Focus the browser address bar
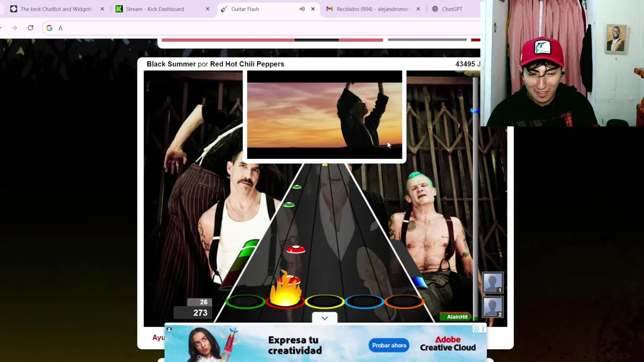 [x=262, y=28]
